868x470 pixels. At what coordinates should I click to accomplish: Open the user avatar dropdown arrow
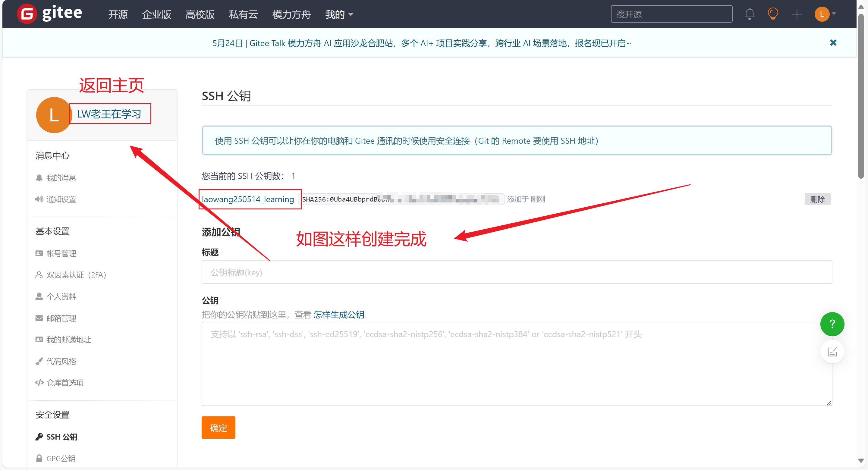pyautogui.click(x=834, y=14)
